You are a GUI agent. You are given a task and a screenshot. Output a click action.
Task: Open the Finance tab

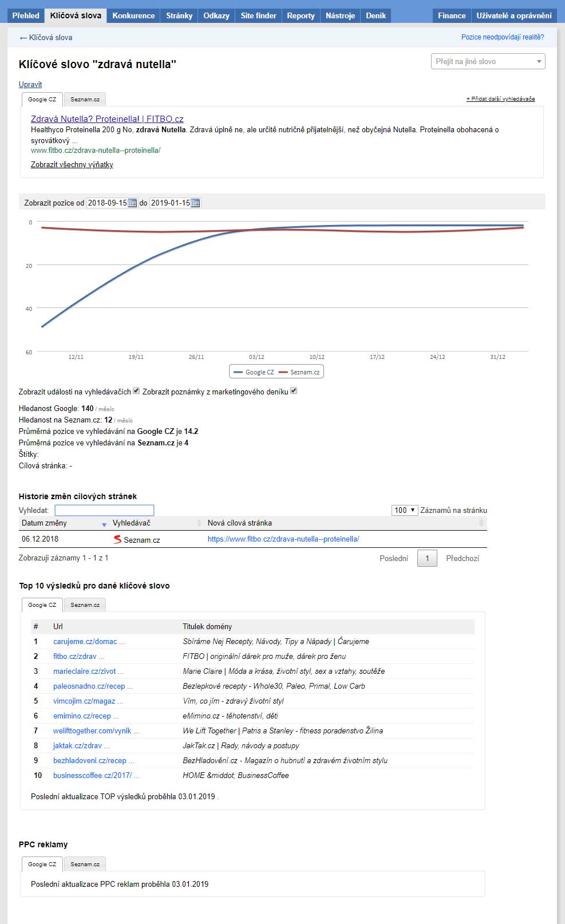[452, 15]
